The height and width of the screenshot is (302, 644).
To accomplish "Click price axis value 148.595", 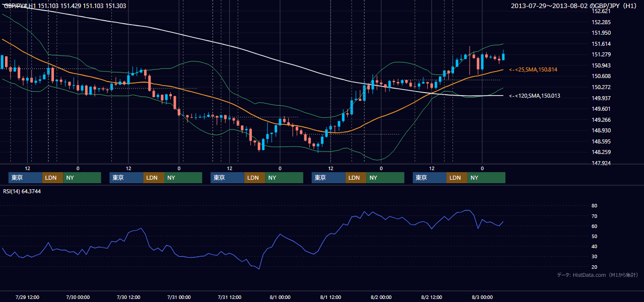I will click(x=601, y=142).
